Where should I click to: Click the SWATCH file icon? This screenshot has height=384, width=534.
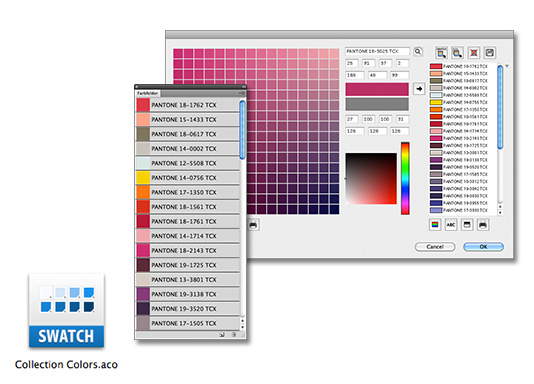pyautogui.click(x=66, y=311)
